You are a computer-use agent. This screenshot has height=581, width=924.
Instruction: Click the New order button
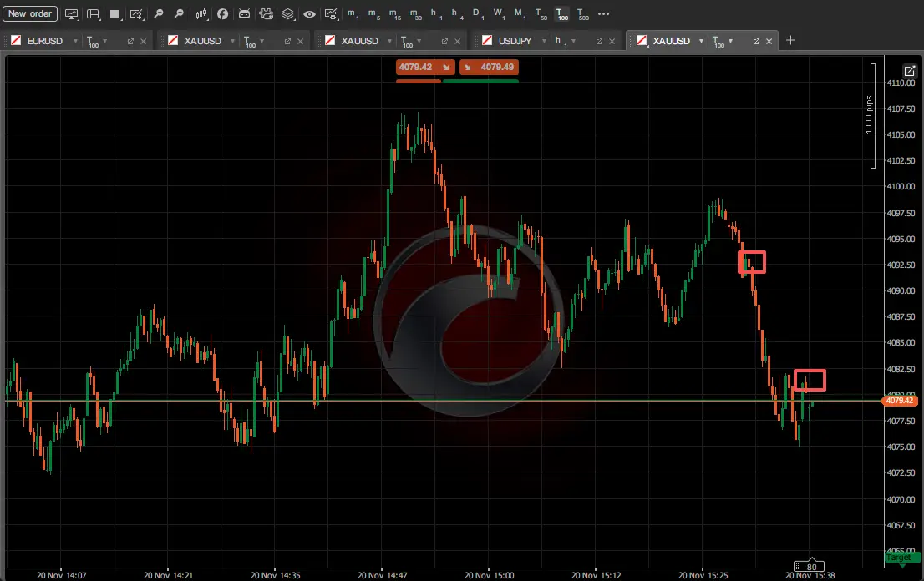pos(29,13)
